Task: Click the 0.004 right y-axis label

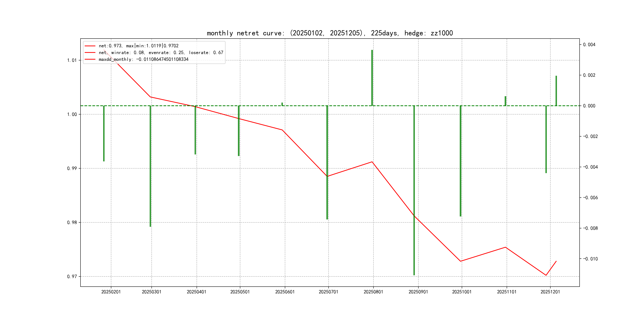Action: [x=589, y=45]
